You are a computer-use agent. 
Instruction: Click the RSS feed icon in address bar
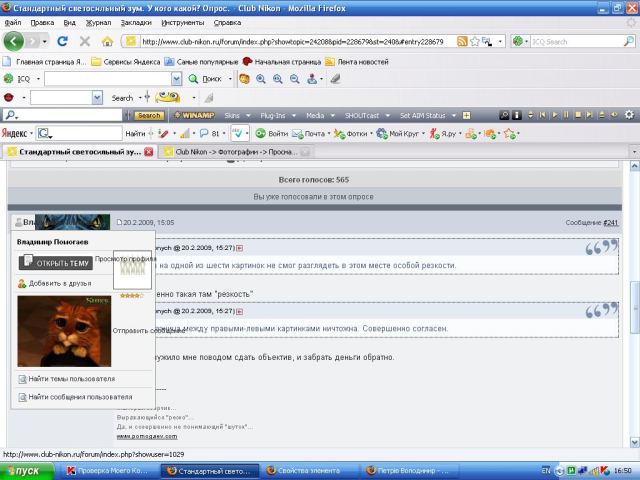[x=462, y=41]
